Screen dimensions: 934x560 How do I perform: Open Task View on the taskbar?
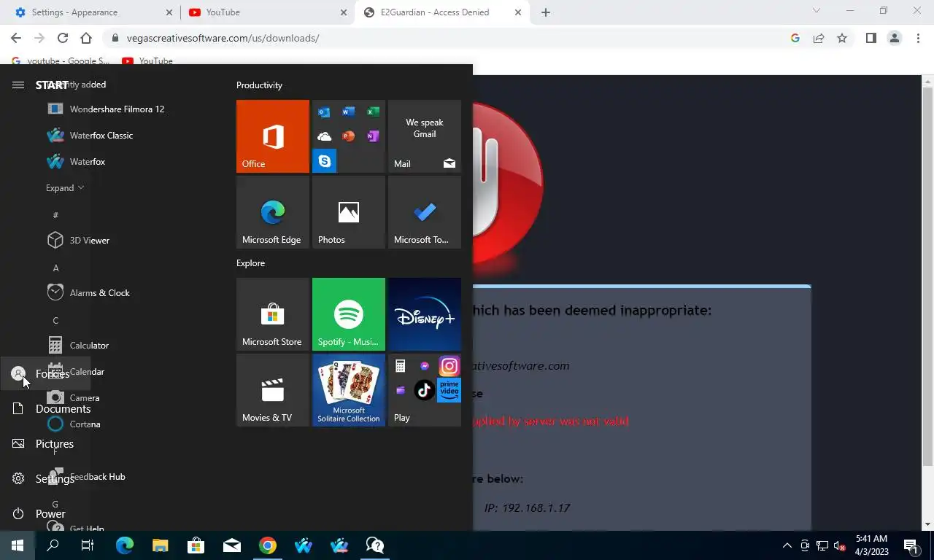tap(88, 545)
